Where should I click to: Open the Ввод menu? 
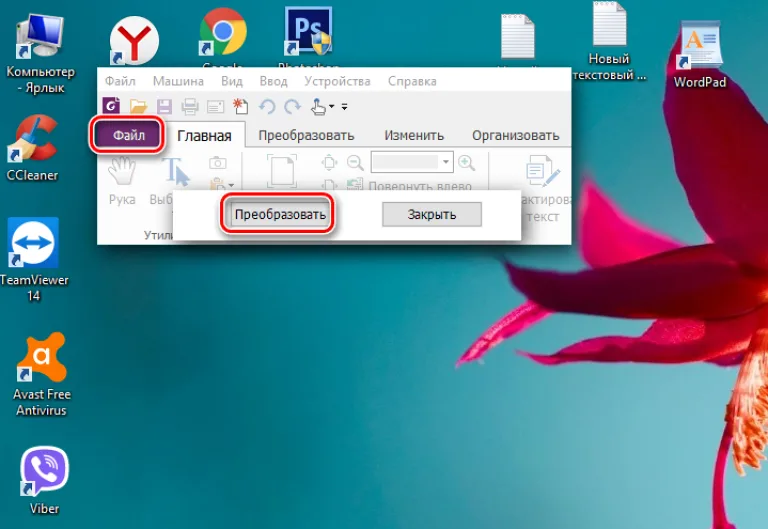coord(273,81)
